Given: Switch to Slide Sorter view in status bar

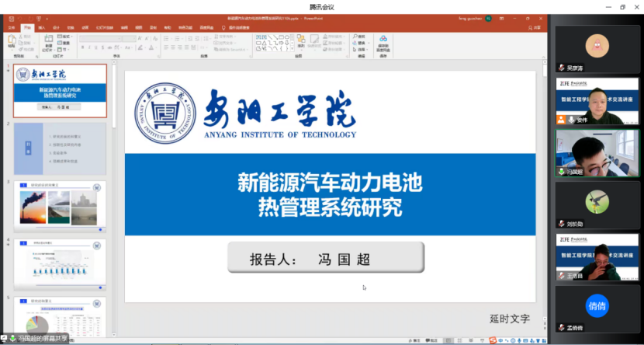Looking at the screenshot, I should (458, 340).
